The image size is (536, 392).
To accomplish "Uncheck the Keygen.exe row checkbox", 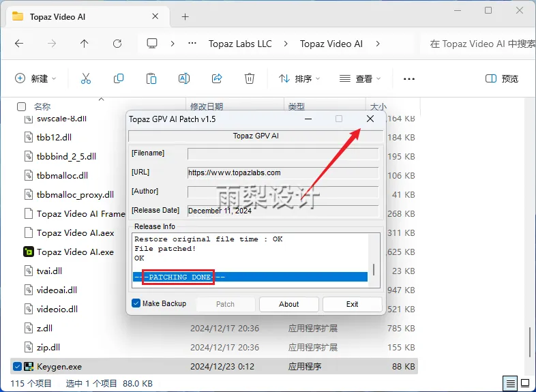I will (x=17, y=367).
